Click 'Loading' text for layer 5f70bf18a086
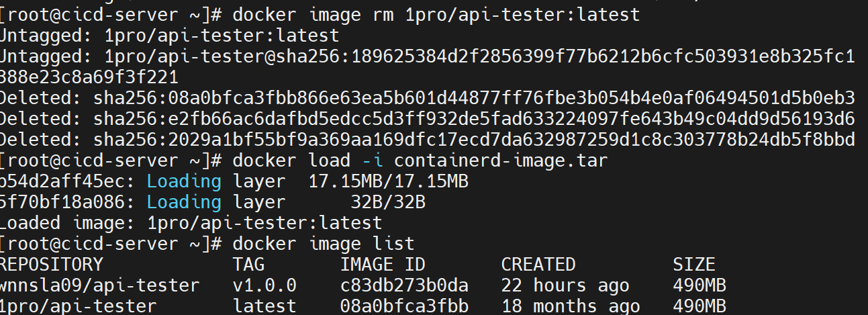The image size is (868, 315). click(x=184, y=202)
